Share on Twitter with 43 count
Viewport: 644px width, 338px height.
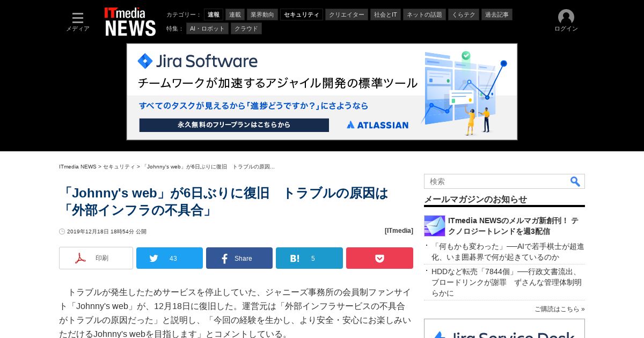(170, 258)
